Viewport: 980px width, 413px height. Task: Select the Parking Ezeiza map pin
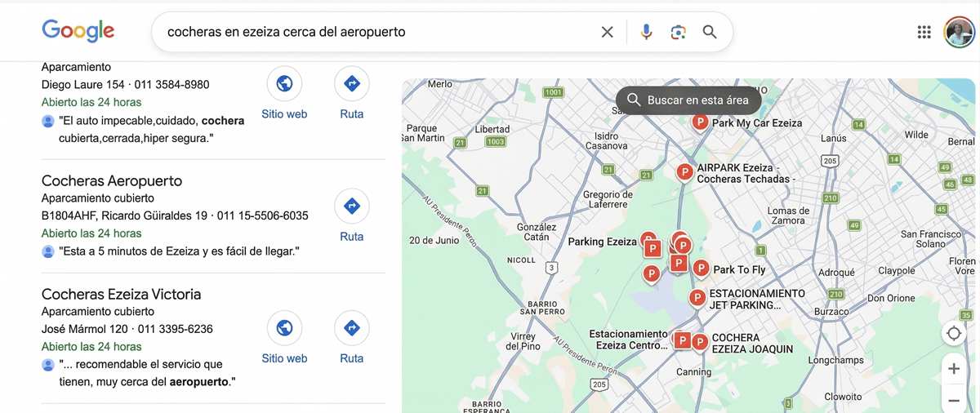tap(648, 240)
